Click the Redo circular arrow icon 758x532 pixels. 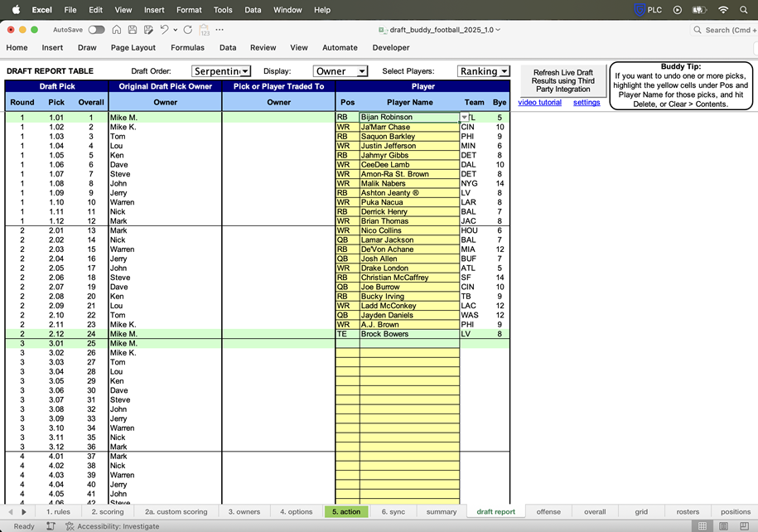point(188,30)
